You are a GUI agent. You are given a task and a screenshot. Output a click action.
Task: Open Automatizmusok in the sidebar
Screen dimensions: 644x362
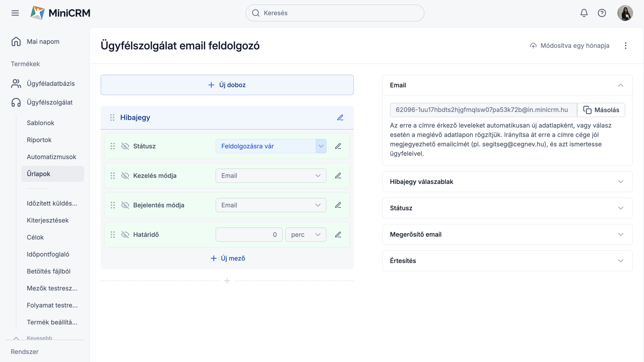(51, 157)
